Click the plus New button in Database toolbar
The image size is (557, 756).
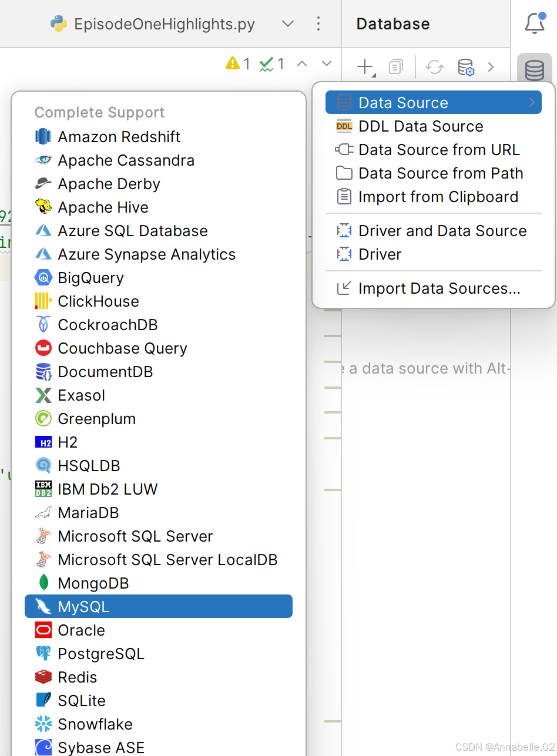pyautogui.click(x=365, y=67)
